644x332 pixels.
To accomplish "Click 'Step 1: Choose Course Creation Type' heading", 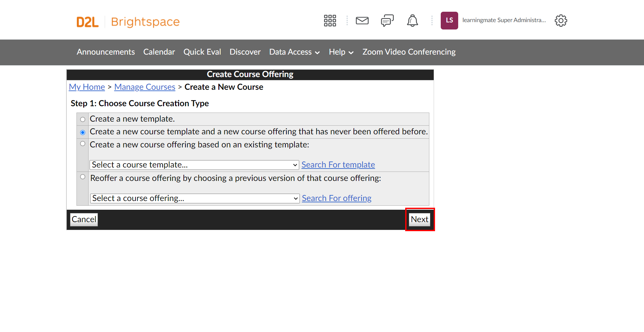I will (140, 104).
